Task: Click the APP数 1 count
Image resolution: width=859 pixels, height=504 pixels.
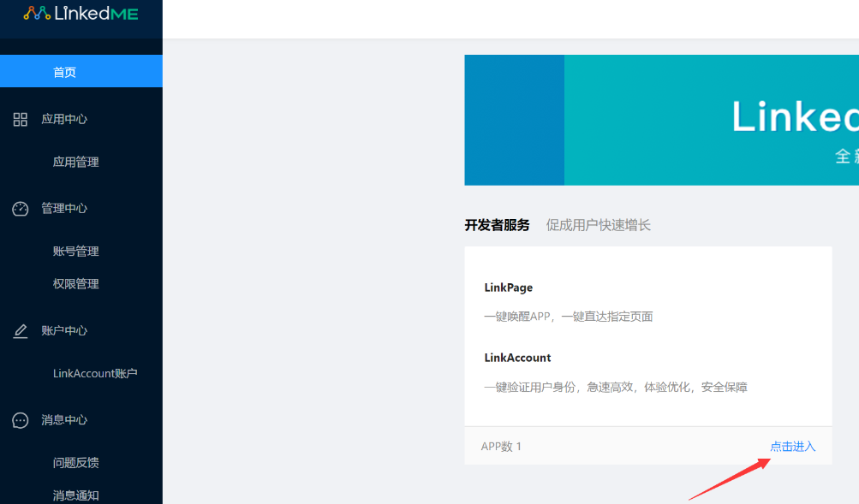Action: [501, 447]
